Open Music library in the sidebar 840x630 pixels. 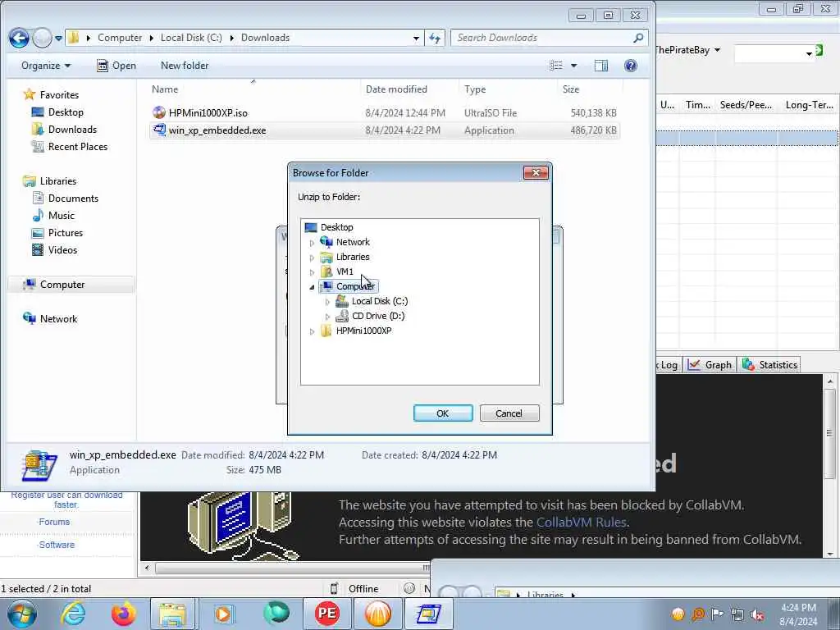tap(61, 216)
